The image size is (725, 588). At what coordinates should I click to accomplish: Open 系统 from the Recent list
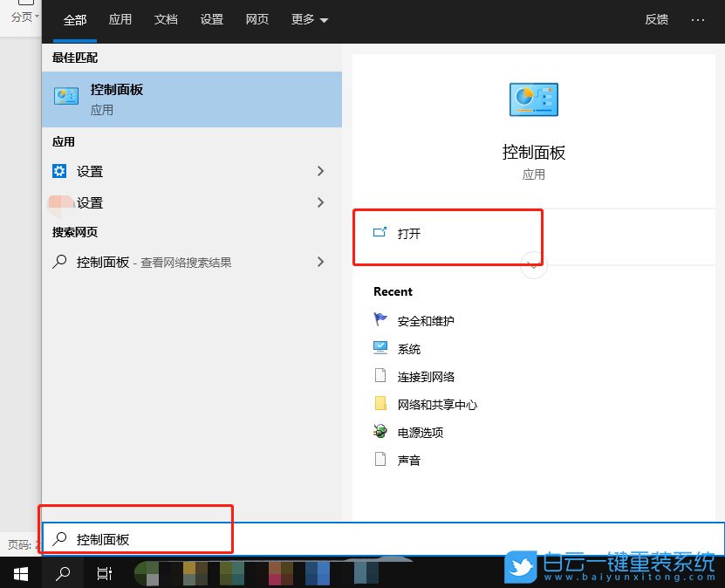click(x=410, y=347)
